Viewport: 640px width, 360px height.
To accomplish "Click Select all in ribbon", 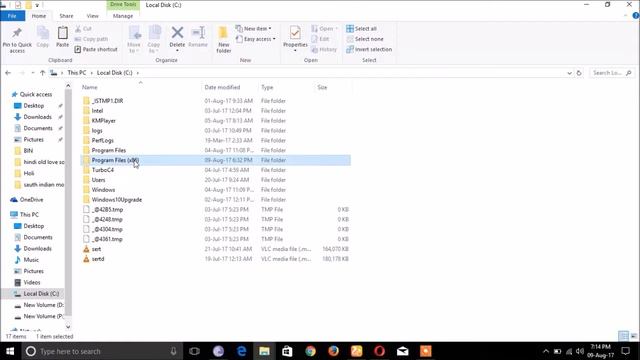I will point(362,29).
